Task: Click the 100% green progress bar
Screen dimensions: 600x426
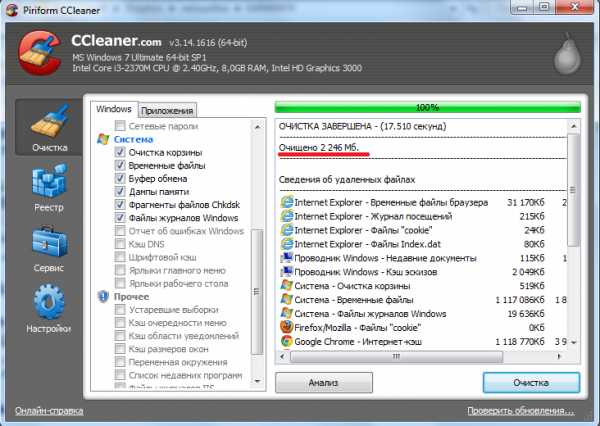Action: [x=427, y=107]
